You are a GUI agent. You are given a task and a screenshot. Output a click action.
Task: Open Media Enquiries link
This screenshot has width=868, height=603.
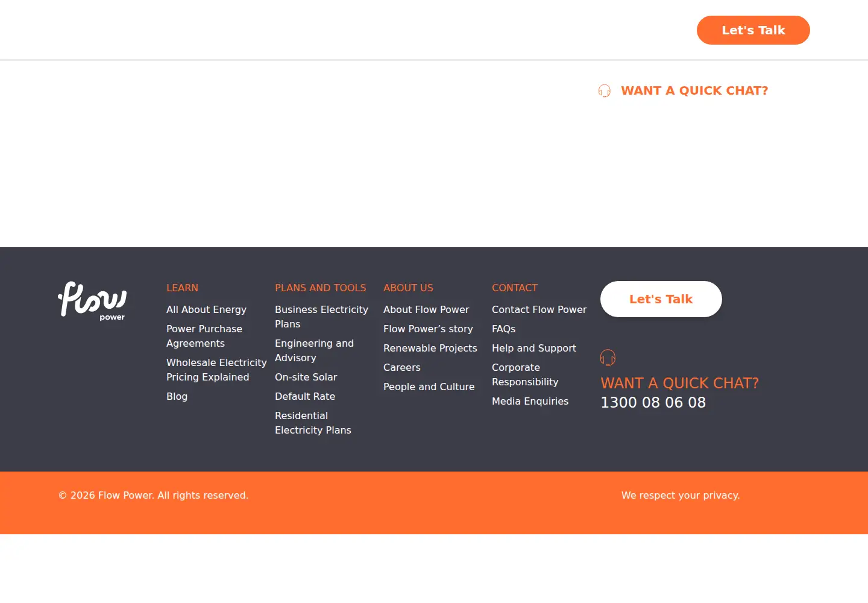[530, 401]
